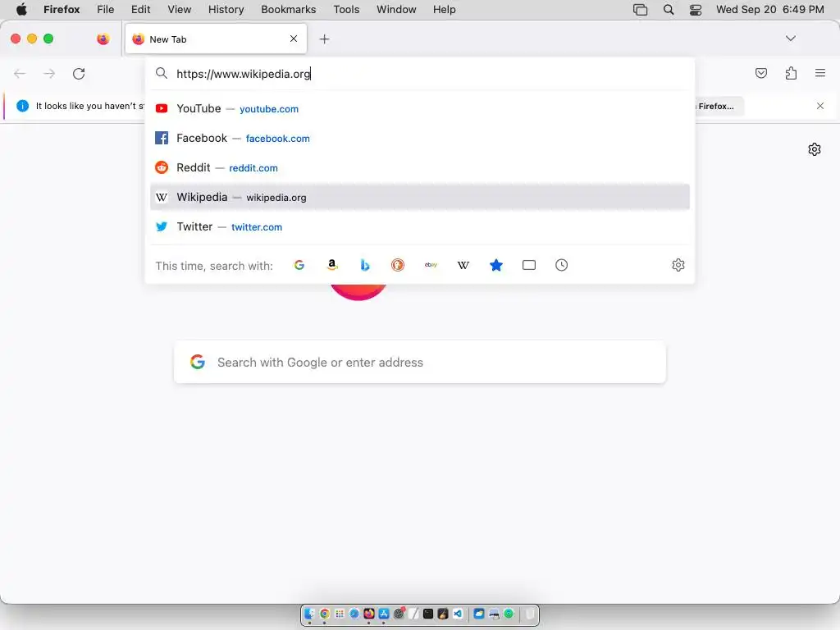Open App Store from the Dock

[x=384, y=614]
